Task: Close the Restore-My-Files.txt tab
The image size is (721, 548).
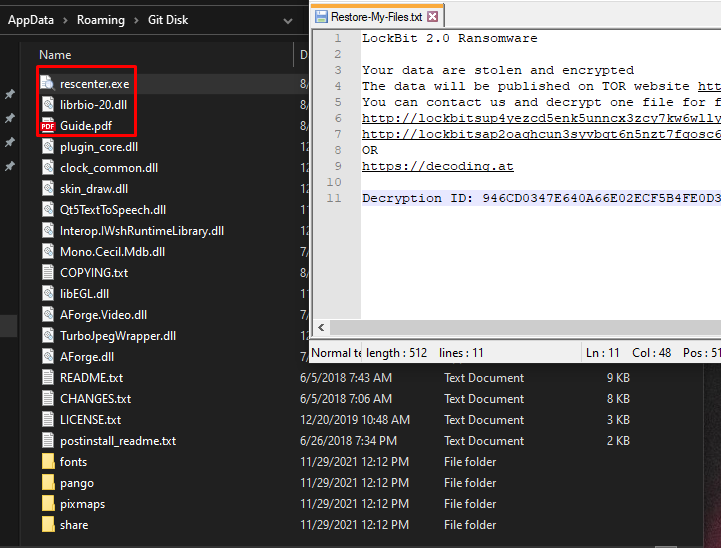Action: tap(432, 17)
